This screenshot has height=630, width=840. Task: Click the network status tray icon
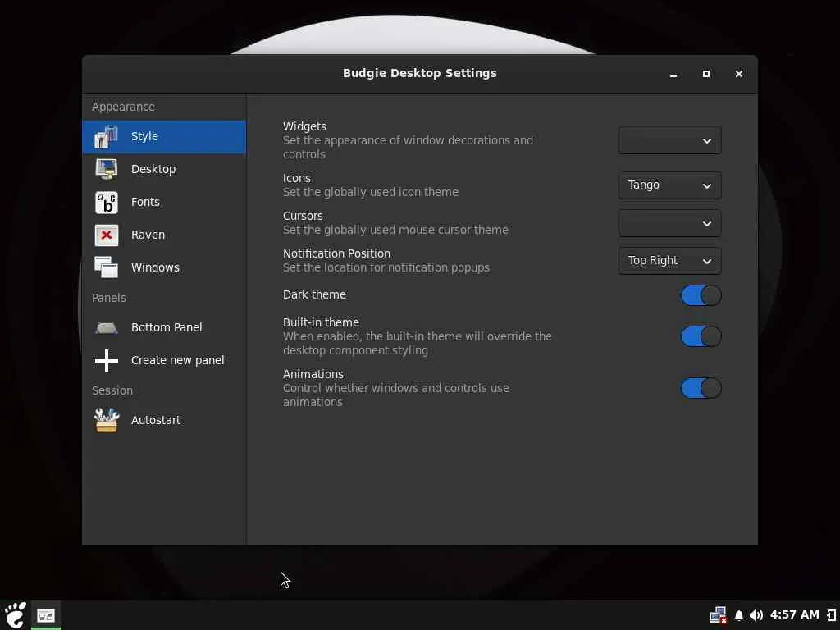pyautogui.click(x=719, y=615)
